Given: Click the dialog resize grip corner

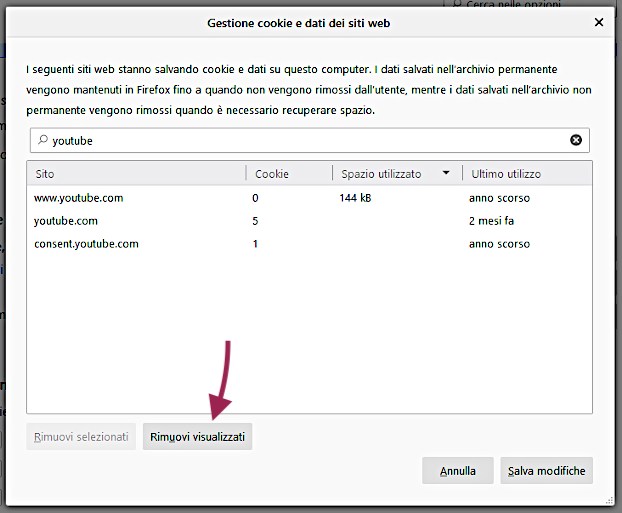Looking at the screenshot, I should [610, 501].
